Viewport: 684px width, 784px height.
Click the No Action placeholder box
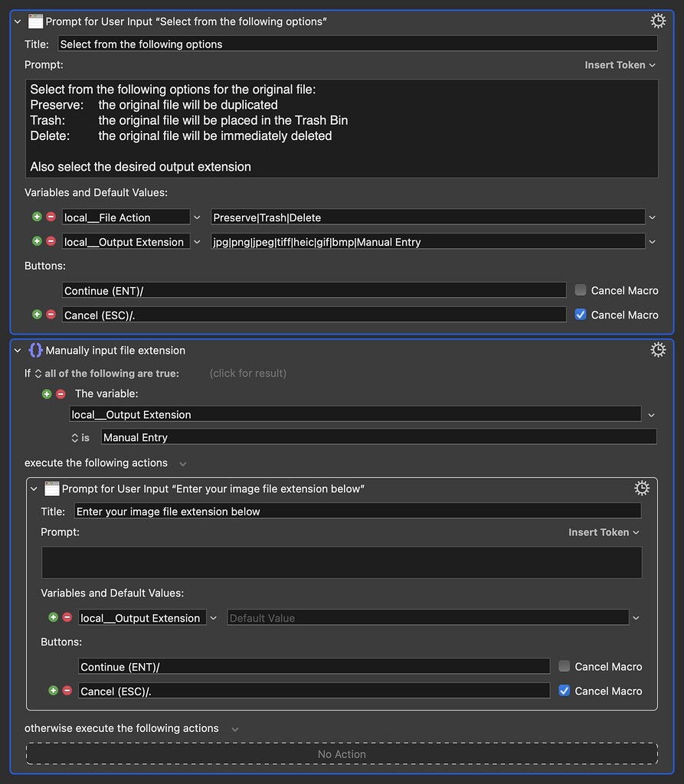(x=342, y=754)
